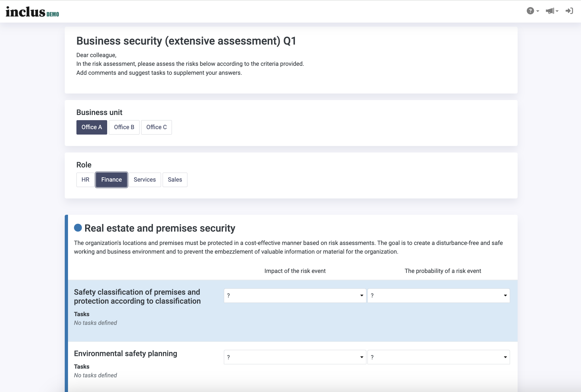The height and width of the screenshot is (392, 581).
Task: Expand impact dropdown for Environmental safety planning
Action: pos(295,357)
